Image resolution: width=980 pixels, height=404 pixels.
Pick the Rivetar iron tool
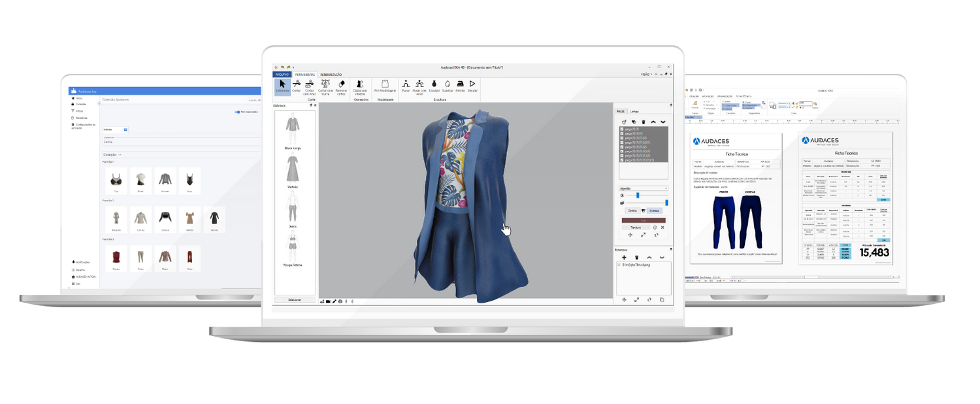pos(460,86)
